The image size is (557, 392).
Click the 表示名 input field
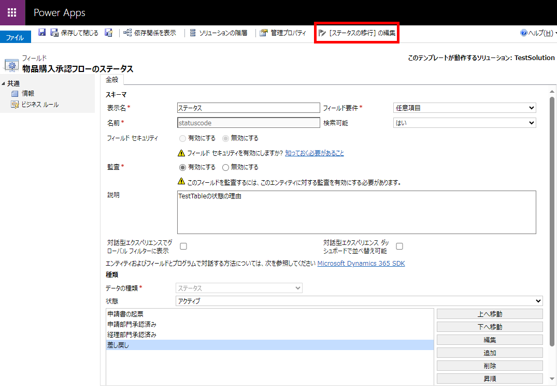249,108
